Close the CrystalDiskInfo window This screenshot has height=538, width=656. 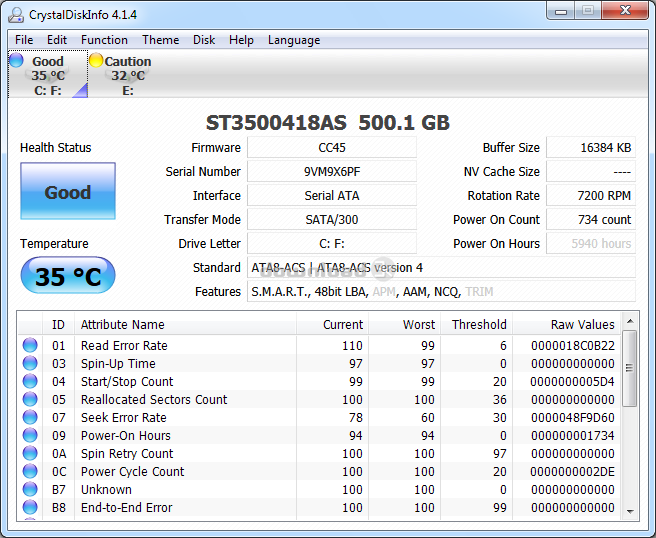[625, 11]
